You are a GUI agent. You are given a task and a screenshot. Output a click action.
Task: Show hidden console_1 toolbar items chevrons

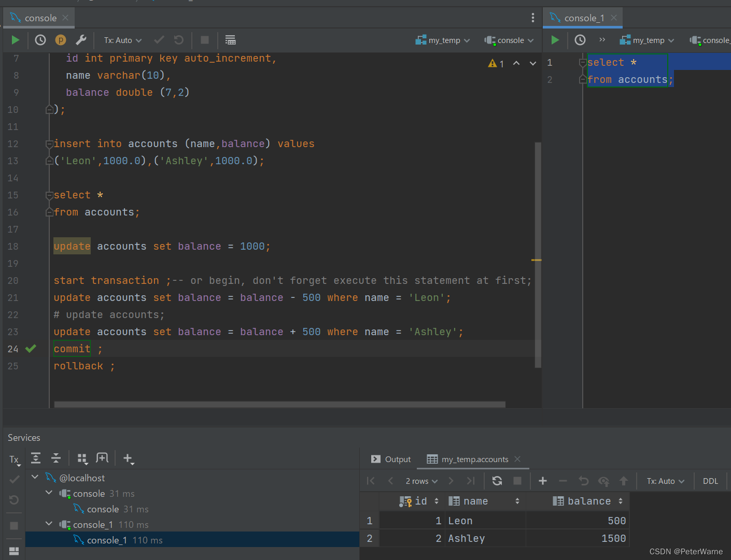tap(602, 40)
